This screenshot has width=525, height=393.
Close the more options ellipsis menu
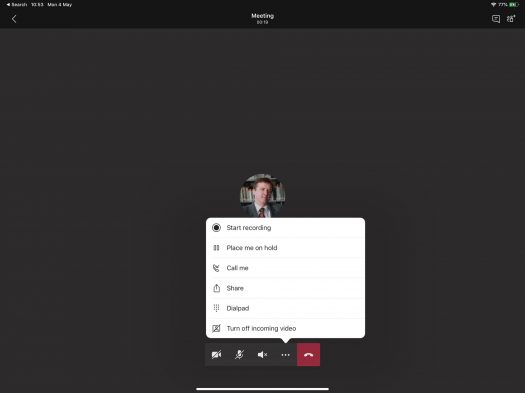[x=285, y=355]
